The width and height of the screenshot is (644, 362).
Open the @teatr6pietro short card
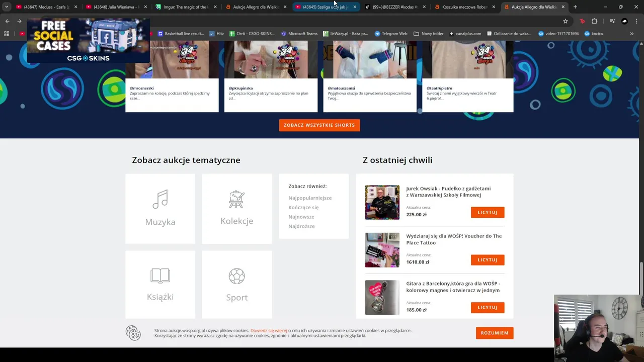467,76
